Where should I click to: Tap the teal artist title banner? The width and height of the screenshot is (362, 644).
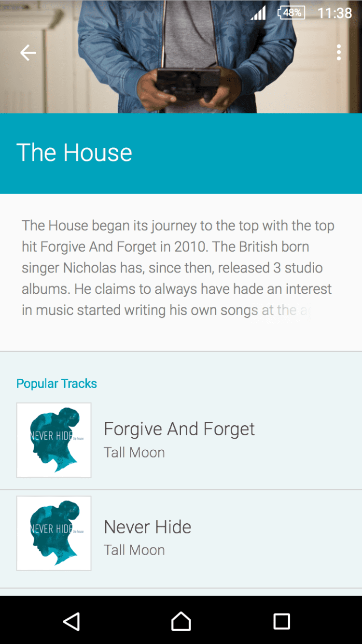pos(251,154)
